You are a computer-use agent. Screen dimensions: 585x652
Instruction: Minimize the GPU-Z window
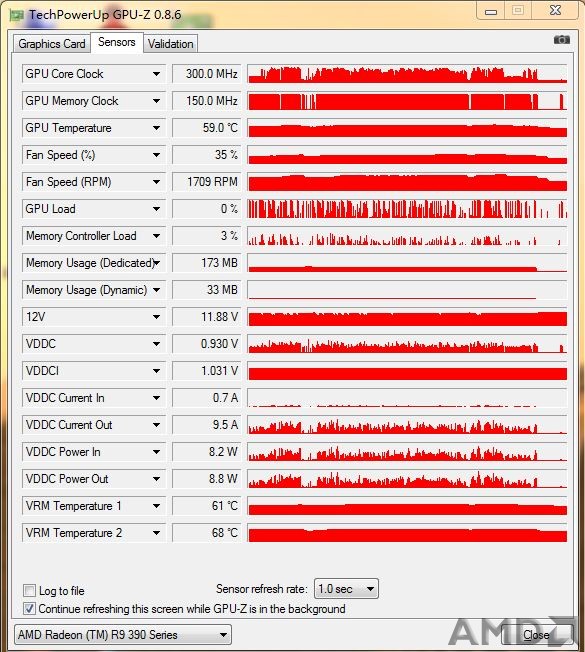pos(491,11)
